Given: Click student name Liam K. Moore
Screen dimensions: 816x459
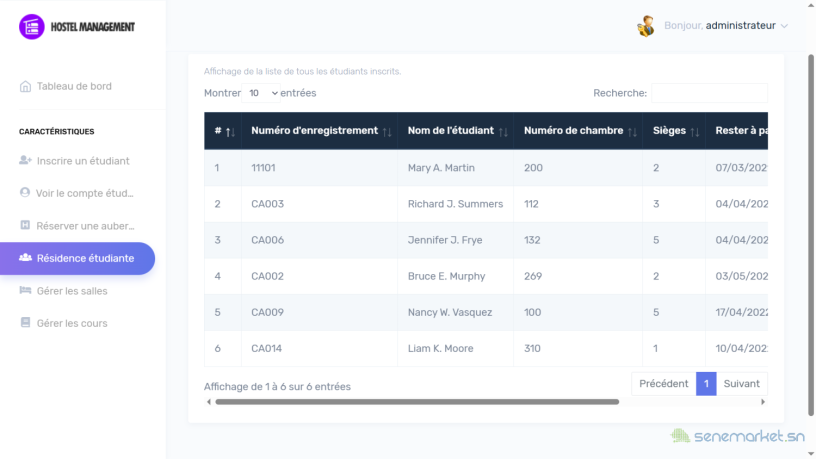Looking at the screenshot, I should [441, 348].
